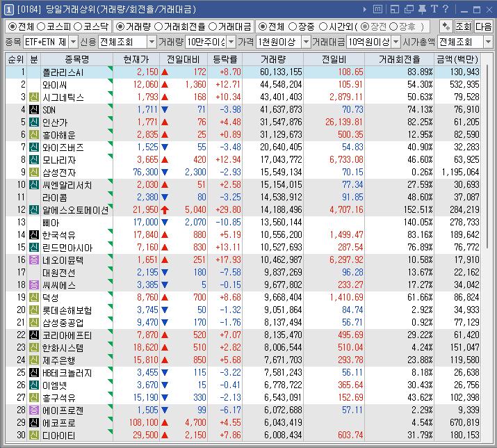Click the 1,195,064 amount in 삼성전자 row
Image resolution: width=497 pixels, height=448 pixels.
coord(460,172)
